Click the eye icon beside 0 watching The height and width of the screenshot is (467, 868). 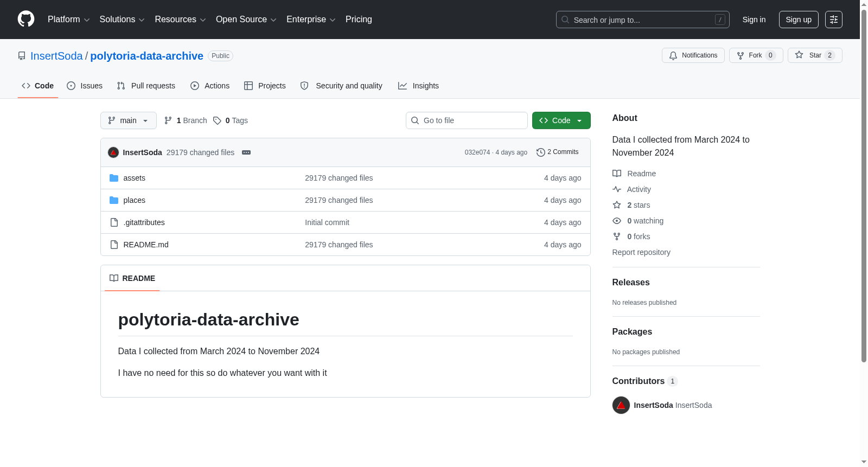(617, 221)
